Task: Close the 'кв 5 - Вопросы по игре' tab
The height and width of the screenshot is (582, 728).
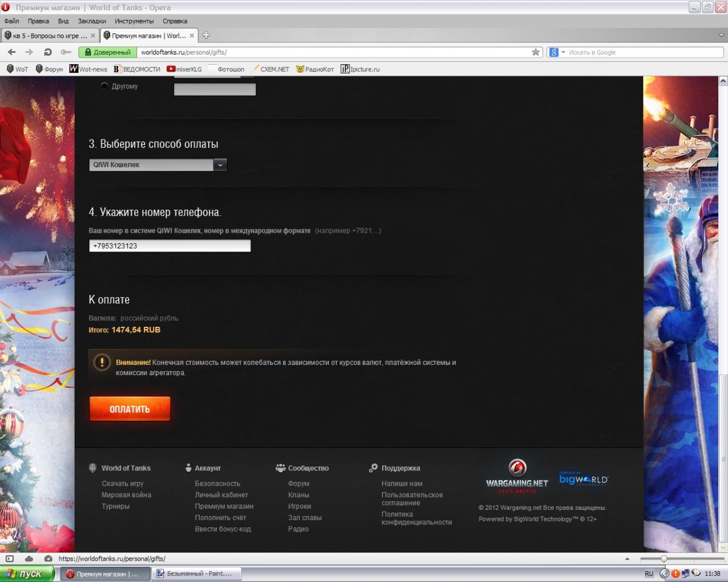Action: [x=93, y=35]
